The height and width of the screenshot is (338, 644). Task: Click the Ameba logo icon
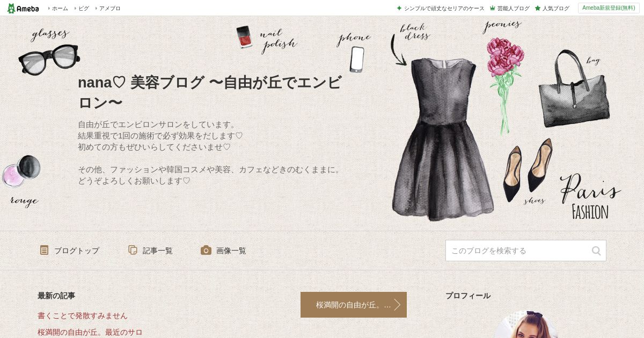(x=11, y=8)
